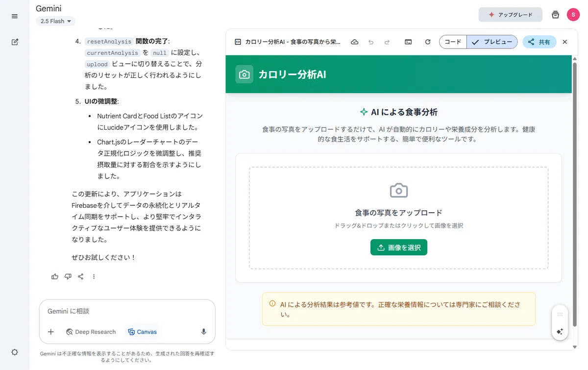Image resolution: width=588 pixels, height=370 pixels.
Task: Toggle the Canvas option
Action: (x=142, y=332)
